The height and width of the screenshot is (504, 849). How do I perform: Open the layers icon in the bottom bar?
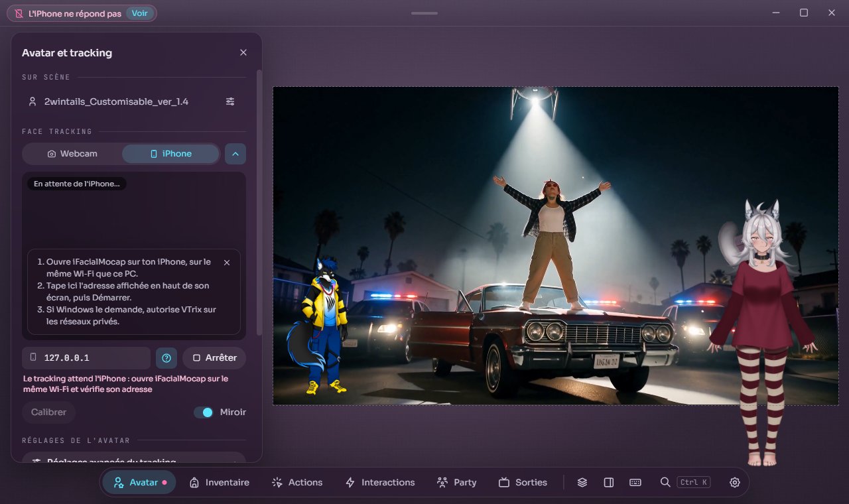click(582, 482)
